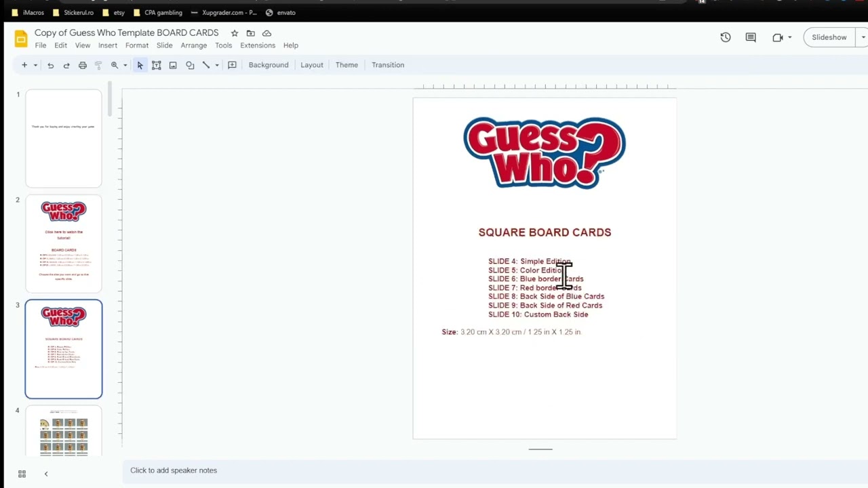
Task: Click the 'SLIDE 10: Custom Back Side' text
Action: 538,314
